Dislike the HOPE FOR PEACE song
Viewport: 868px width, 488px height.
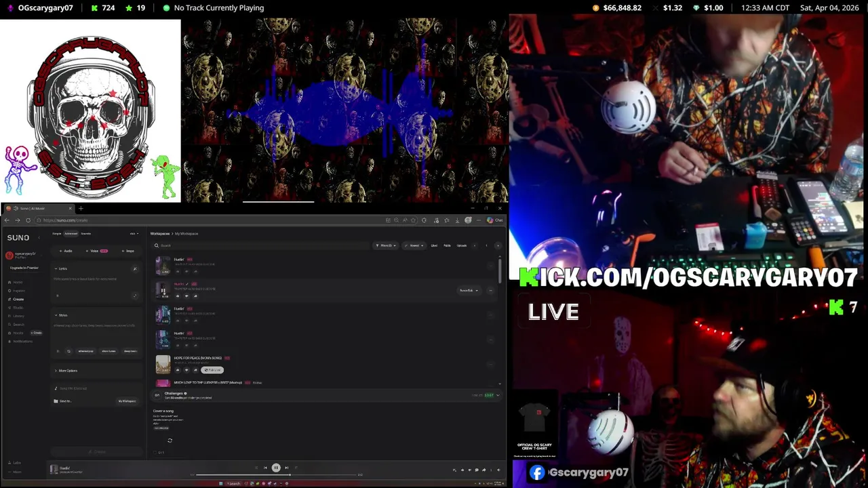click(186, 370)
